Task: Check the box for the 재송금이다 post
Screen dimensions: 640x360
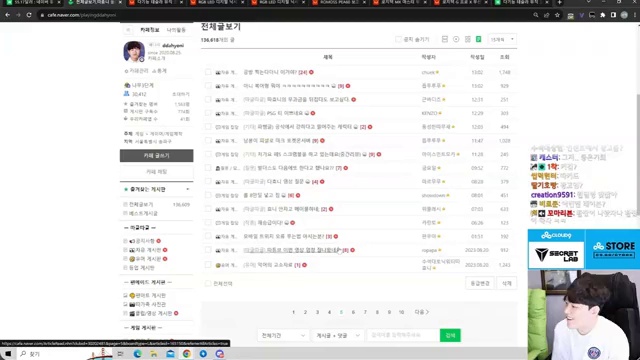Action: click(208, 222)
